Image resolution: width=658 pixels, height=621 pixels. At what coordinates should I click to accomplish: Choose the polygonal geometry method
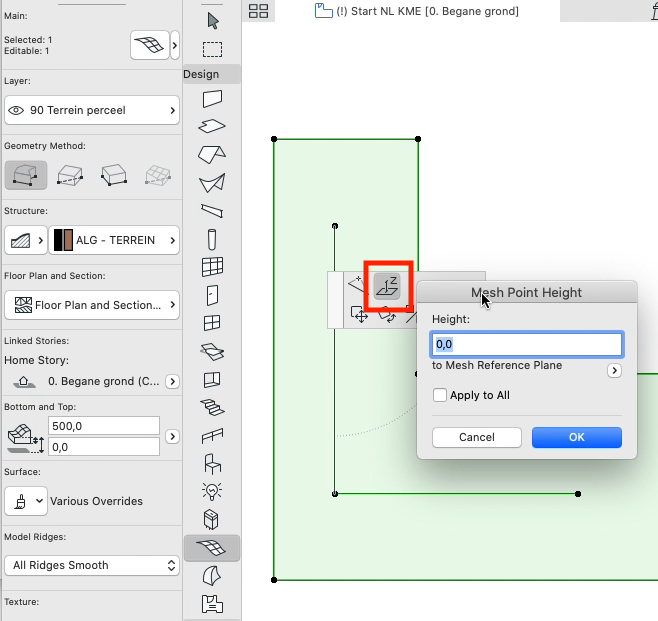[x=26, y=175]
